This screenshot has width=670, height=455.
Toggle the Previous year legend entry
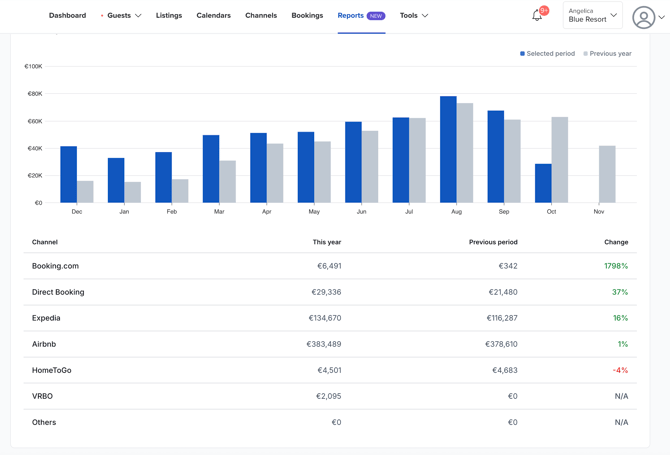(607, 53)
